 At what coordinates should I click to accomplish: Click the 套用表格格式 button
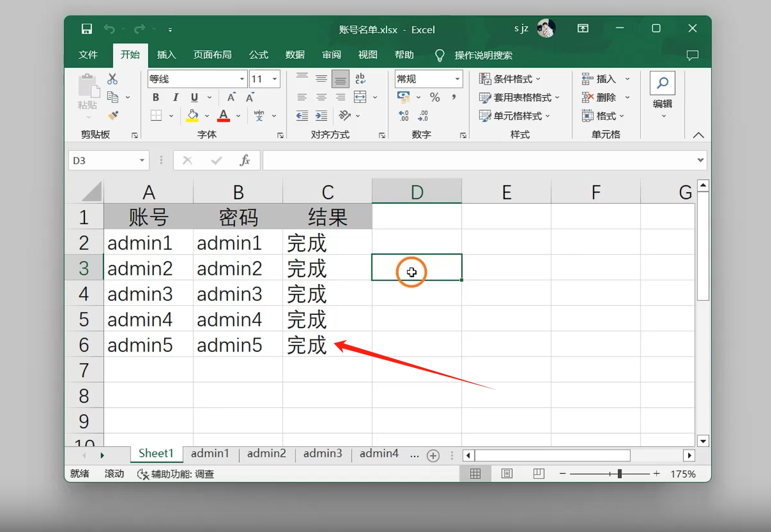(x=519, y=98)
